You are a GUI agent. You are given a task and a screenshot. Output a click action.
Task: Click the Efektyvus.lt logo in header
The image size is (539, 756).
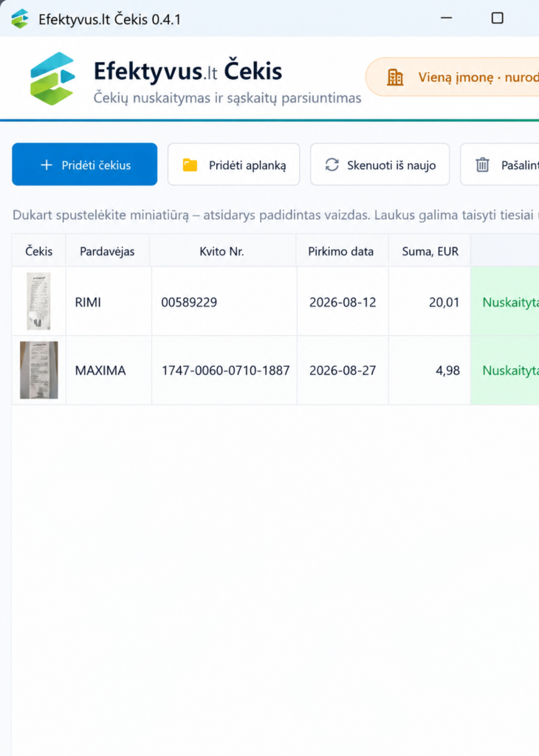click(x=52, y=78)
